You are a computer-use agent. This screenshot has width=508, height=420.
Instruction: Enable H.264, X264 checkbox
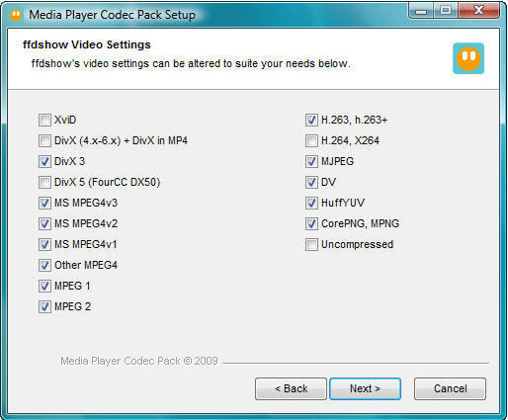pyautogui.click(x=311, y=140)
